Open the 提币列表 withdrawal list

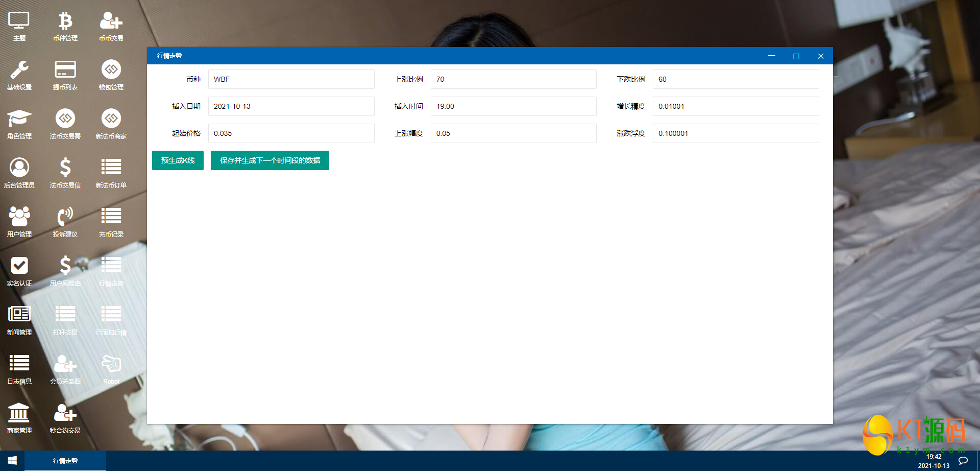(65, 75)
